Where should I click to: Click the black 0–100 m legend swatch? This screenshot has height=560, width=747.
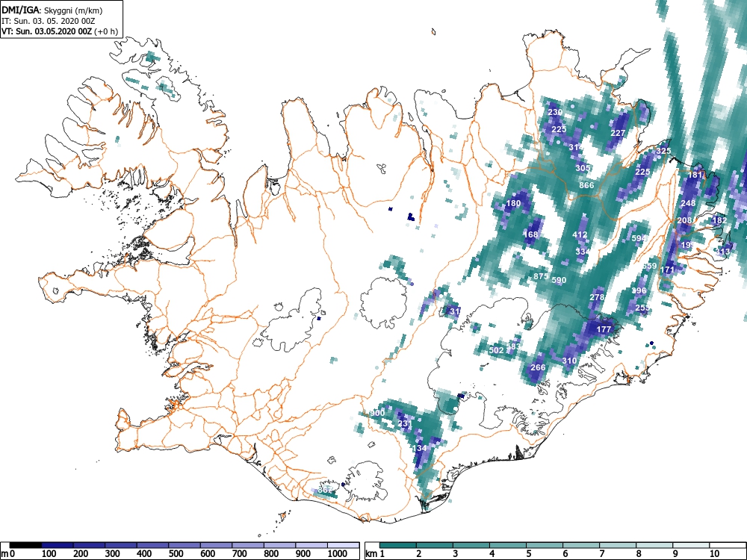coord(25,545)
